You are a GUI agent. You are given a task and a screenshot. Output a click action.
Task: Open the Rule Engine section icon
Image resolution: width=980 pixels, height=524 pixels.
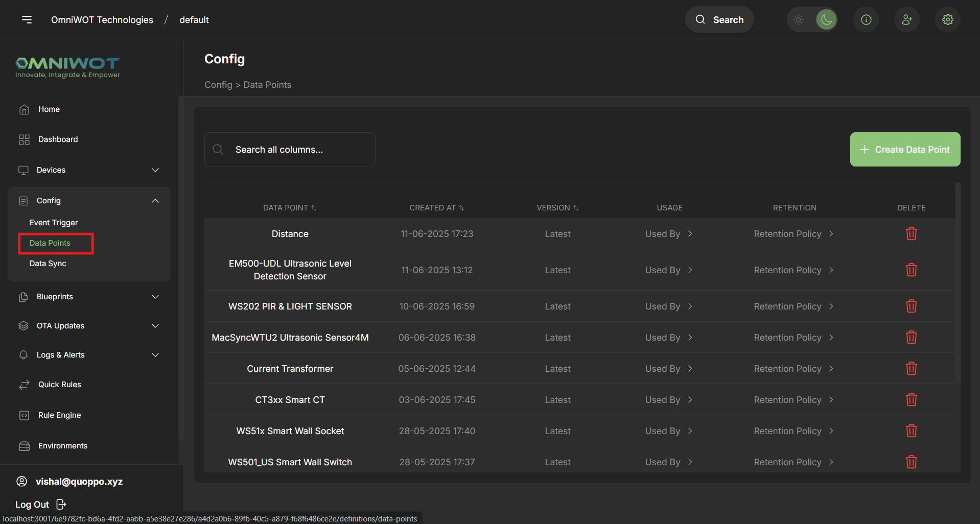24,415
